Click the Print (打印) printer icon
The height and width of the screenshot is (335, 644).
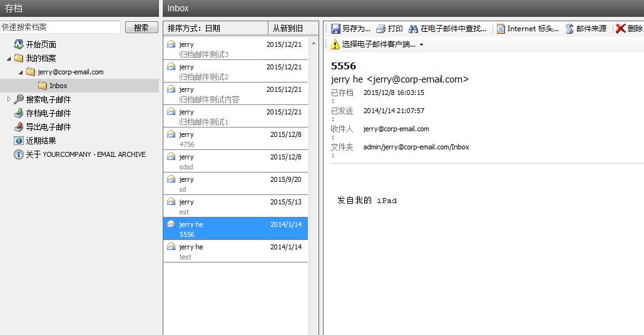(x=381, y=29)
